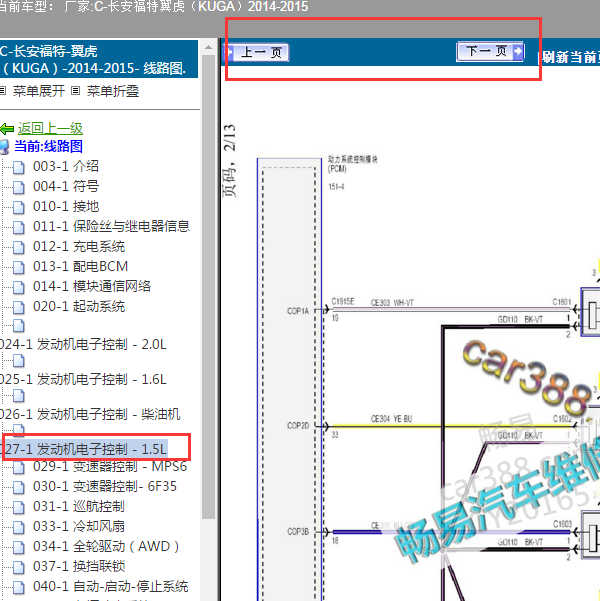Click 刷新当前 refresh link in toolbar

pos(571,57)
